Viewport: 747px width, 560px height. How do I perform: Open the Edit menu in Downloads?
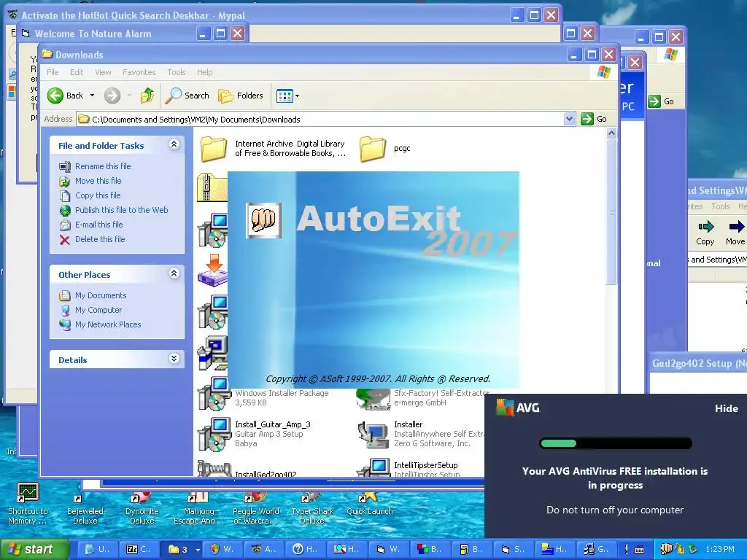(x=76, y=72)
